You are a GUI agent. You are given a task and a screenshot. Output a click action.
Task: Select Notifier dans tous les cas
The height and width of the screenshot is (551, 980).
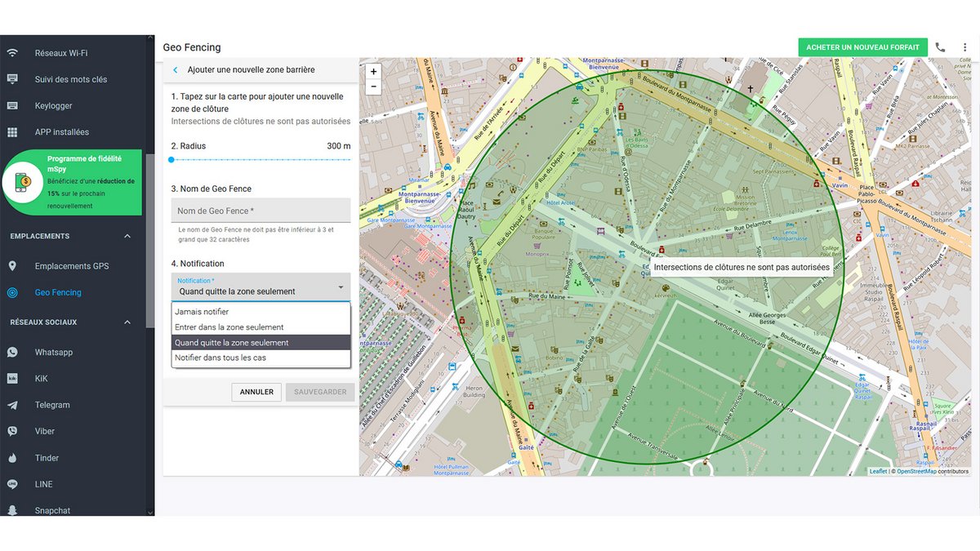pyautogui.click(x=261, y=358)
